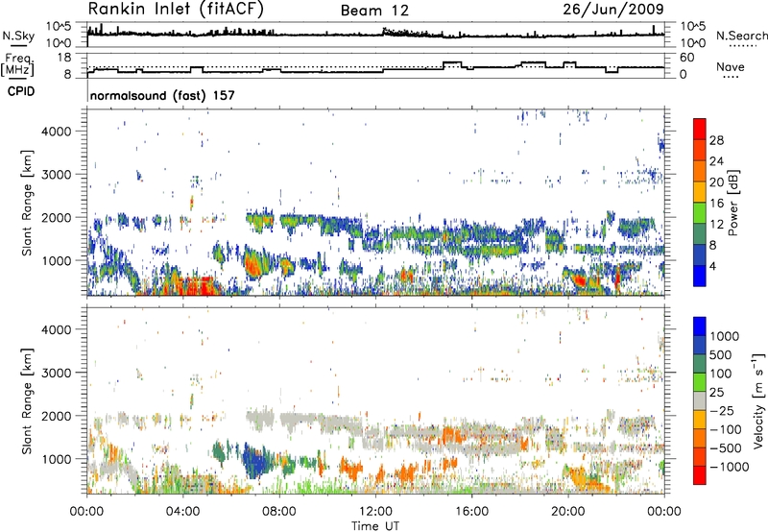This screenshot has height=532, width=768.
Task: Click the '12:00' time tick label
Action: pos(375,512)
